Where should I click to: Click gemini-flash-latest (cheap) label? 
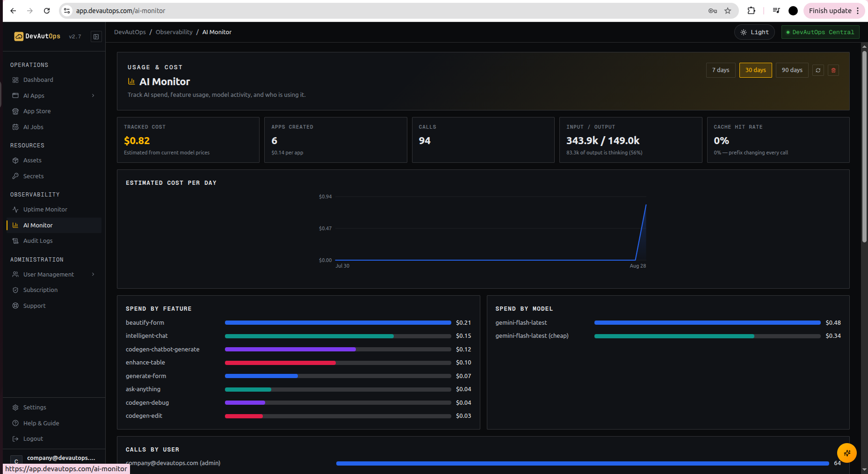(x=532, y=336)
